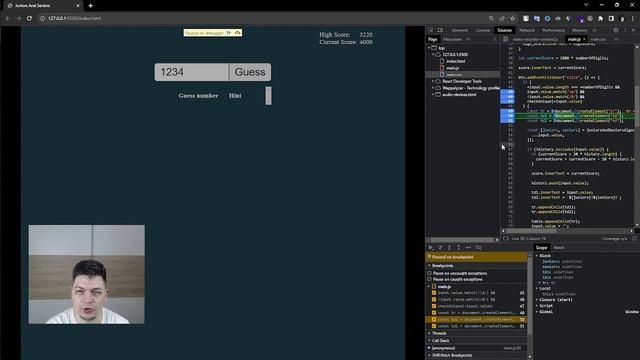Disable the line 47 breakpoint

coord(434,306)
